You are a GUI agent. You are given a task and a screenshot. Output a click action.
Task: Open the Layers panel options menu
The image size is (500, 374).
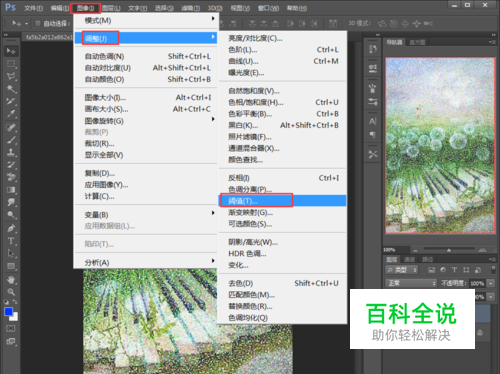tap(492, 259)
